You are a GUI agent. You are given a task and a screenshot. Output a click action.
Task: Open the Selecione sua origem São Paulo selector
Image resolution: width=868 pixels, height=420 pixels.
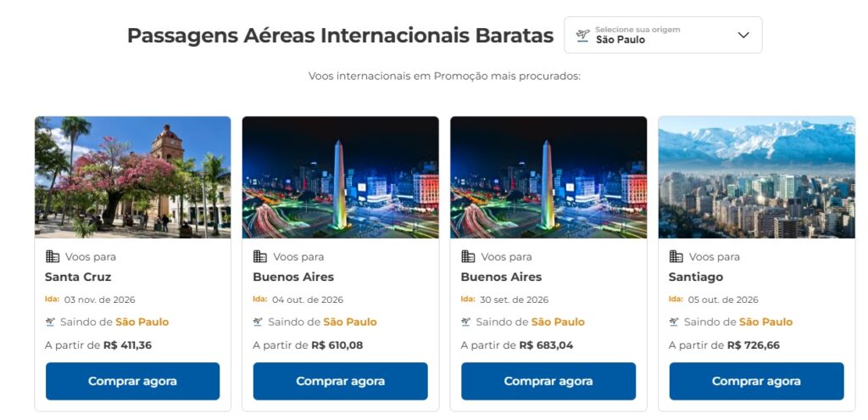(x=663, y=35)
